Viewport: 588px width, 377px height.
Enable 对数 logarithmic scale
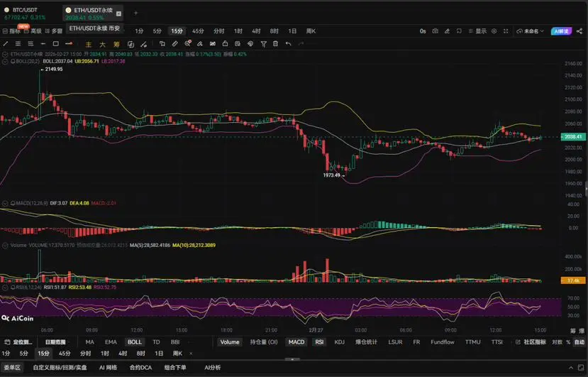558,342
